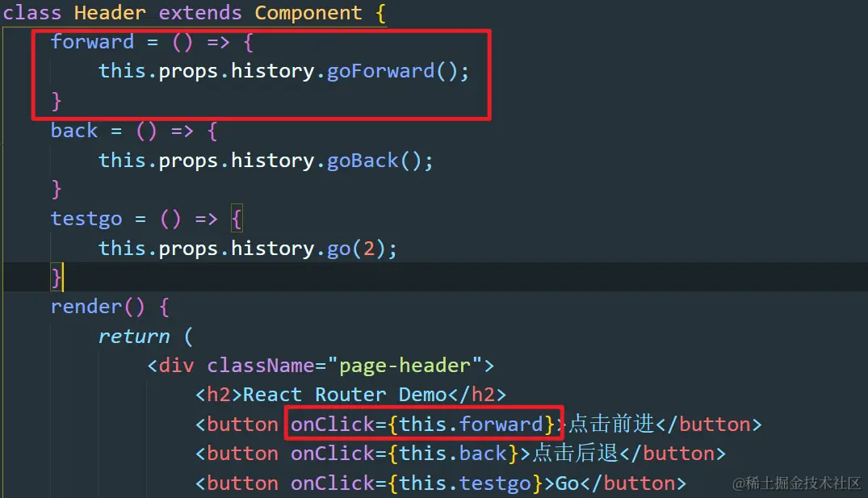Click the "page-header" className string
Image resolution: width=868 pixels, height=498 pixels.
pos(405,366)
